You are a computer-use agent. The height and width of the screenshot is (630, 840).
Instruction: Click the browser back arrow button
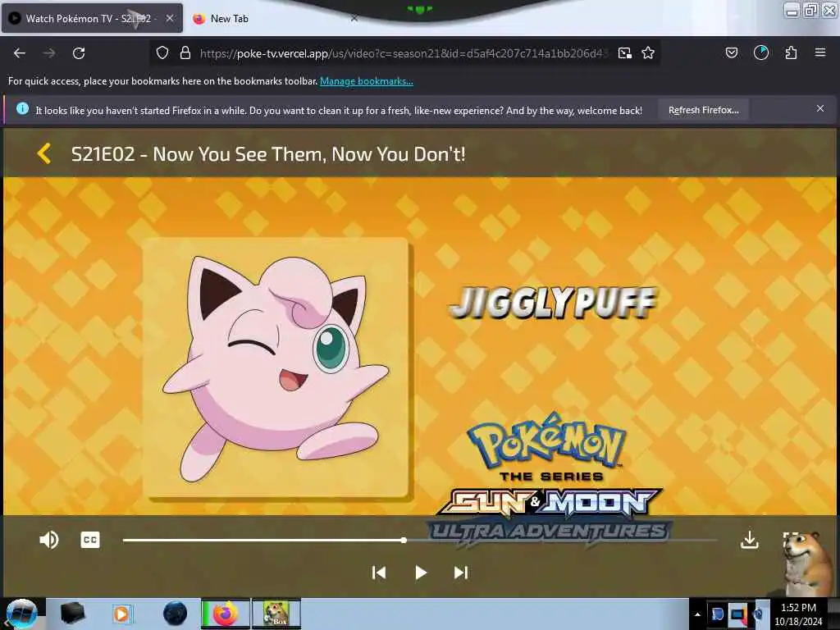[x=20, y=53]
